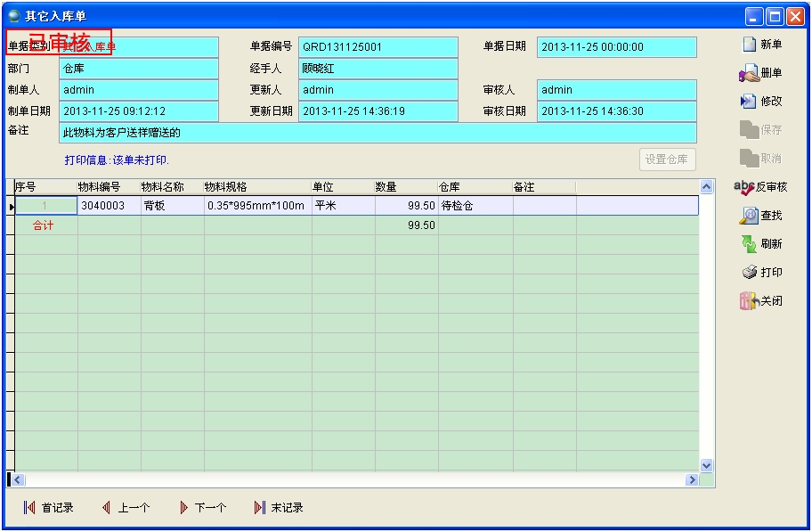Go to first record 首记录
The image size is (812, 532).
tap(30, 508)
